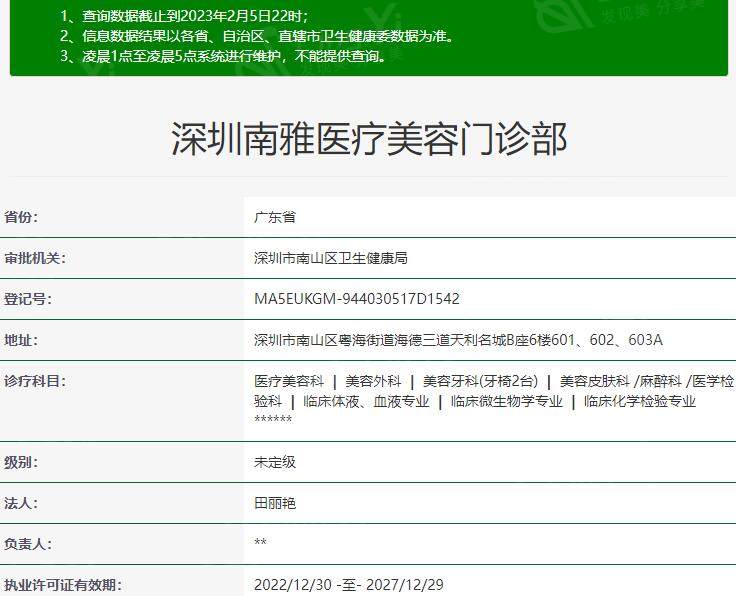Viewport: 736px width, 596px height.
Task: Select the 地址 label
Action: click(x=21, y=340)
